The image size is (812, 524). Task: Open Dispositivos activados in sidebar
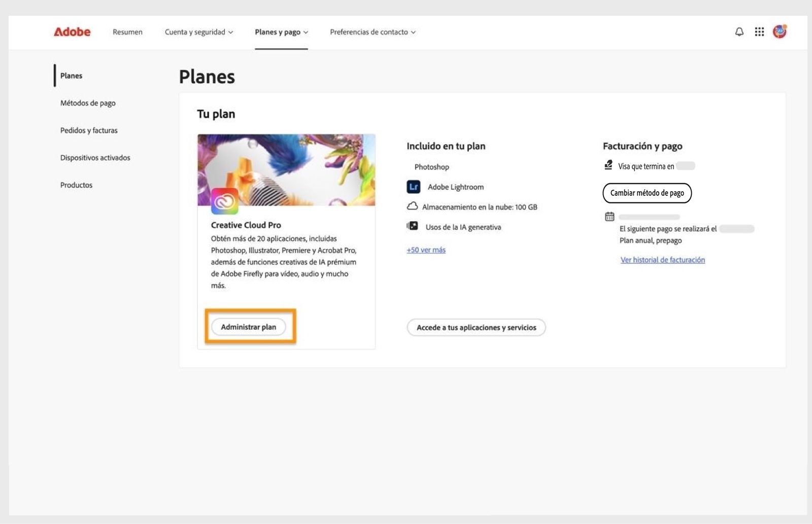(95, 158)
